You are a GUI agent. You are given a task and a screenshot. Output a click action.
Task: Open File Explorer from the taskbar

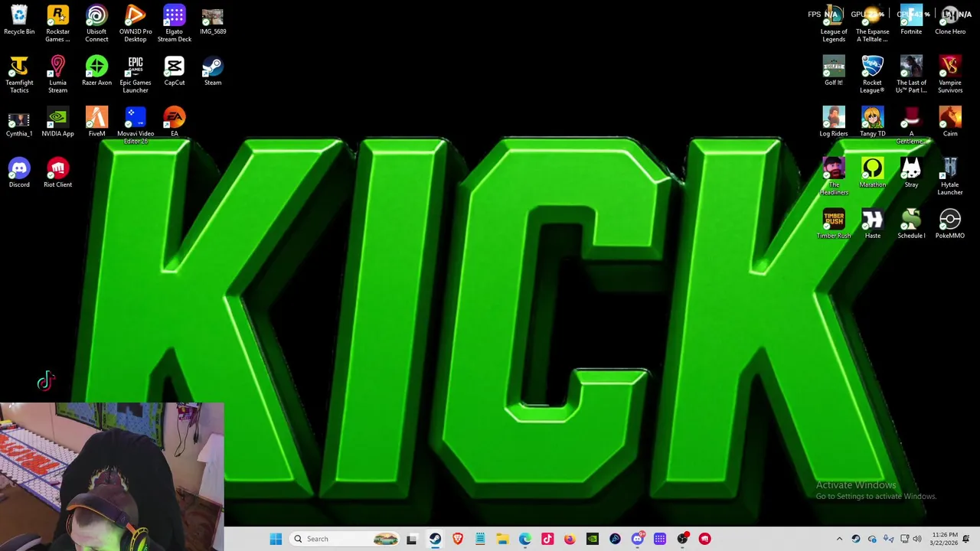502,539
